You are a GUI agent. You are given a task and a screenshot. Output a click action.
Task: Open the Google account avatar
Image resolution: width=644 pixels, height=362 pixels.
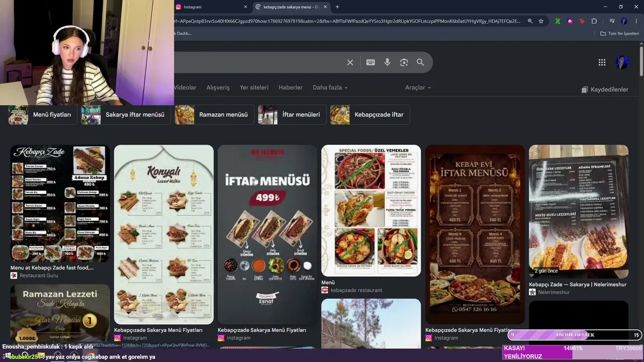pos(622,62)
